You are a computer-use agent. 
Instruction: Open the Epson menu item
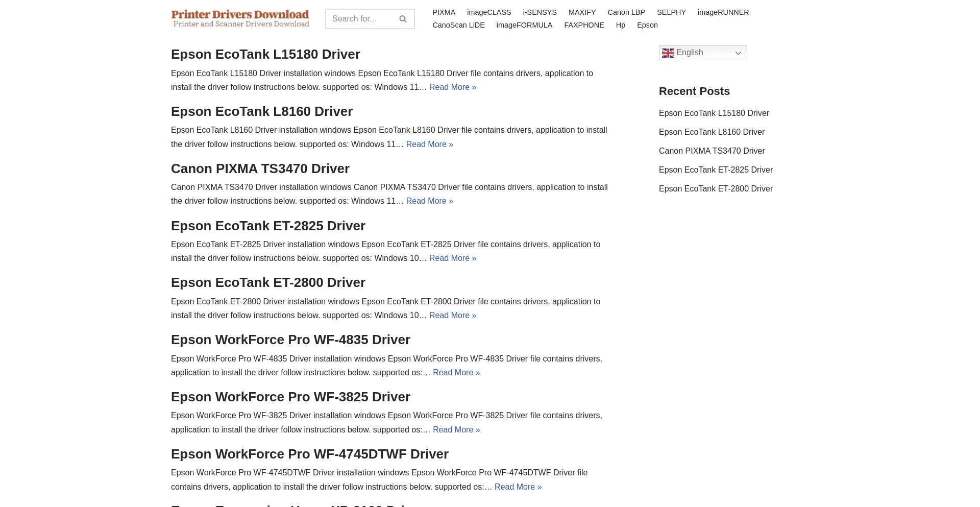click(647, 25)
